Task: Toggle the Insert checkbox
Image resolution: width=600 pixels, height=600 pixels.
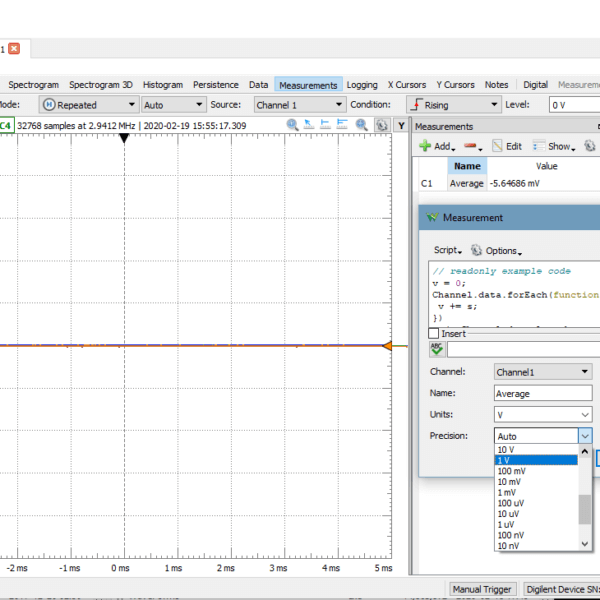Action: [x=434, y=333]
